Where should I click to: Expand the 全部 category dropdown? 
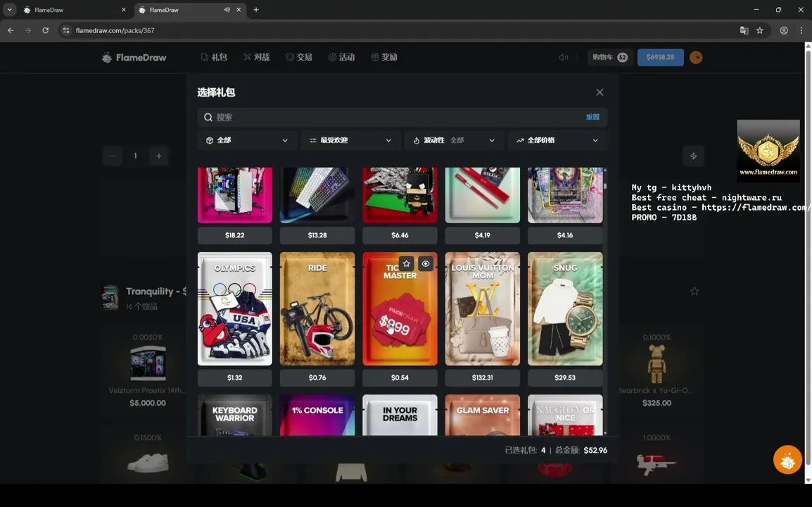[246, 141]
